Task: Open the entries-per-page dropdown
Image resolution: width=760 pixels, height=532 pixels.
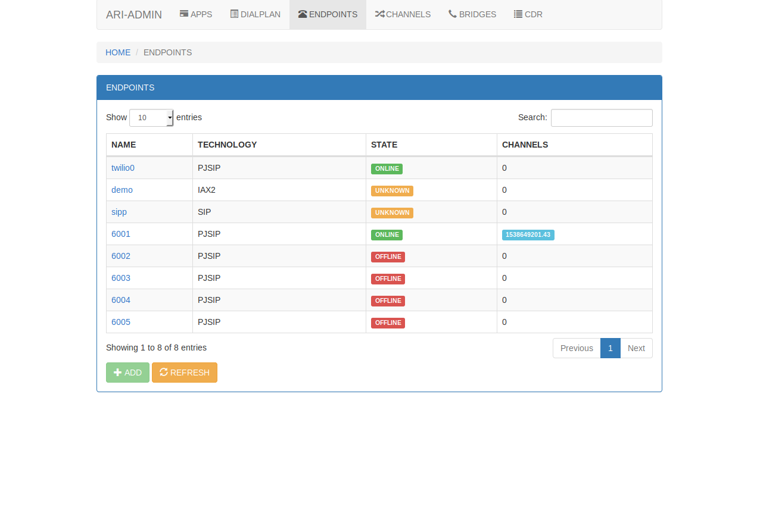Action: click(151, 118)
